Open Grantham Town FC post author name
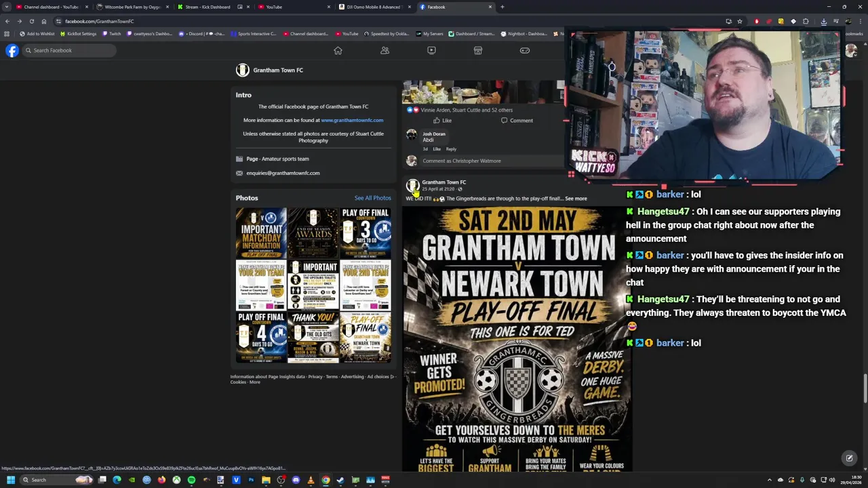Image resolution: width=868 pixels, height=488 pixels. [x=443, y=182]
